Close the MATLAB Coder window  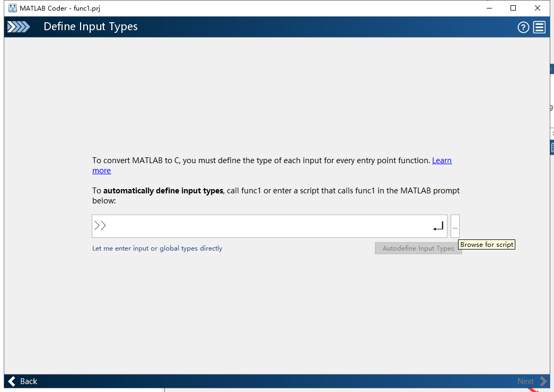[538, 8]
